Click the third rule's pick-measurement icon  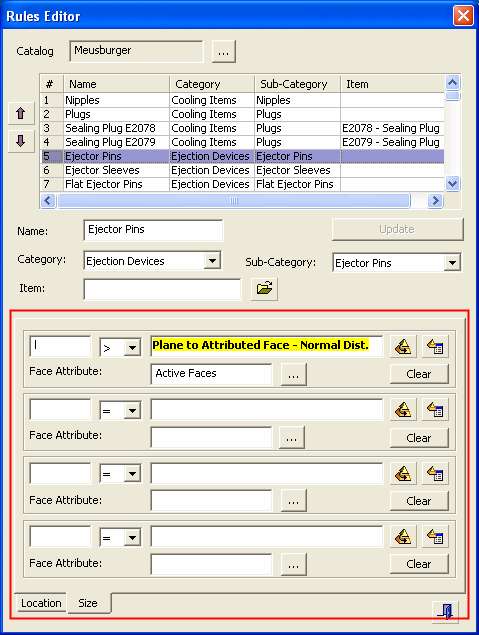pos(403,473)
